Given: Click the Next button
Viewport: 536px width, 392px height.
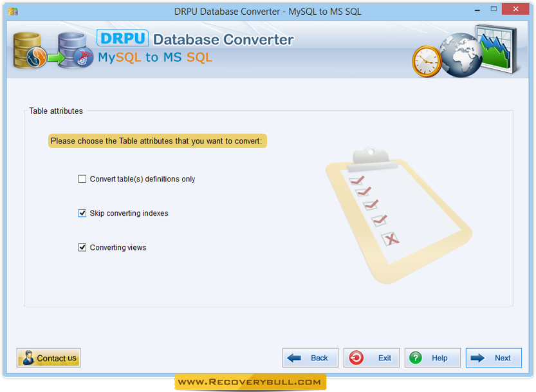Looking at the screenshot, I should pos(494,358).
